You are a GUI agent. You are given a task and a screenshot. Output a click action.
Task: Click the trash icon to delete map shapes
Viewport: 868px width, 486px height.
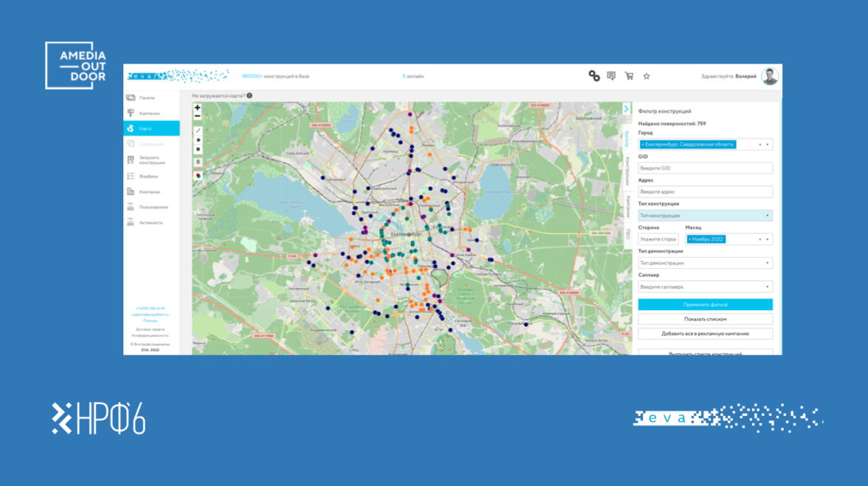(x=198, y=162)
